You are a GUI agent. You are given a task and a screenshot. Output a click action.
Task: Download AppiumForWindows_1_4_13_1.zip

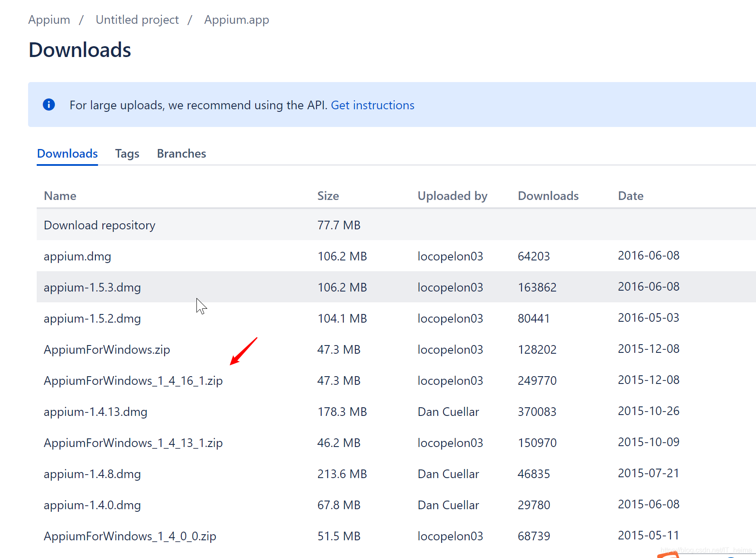133,443
